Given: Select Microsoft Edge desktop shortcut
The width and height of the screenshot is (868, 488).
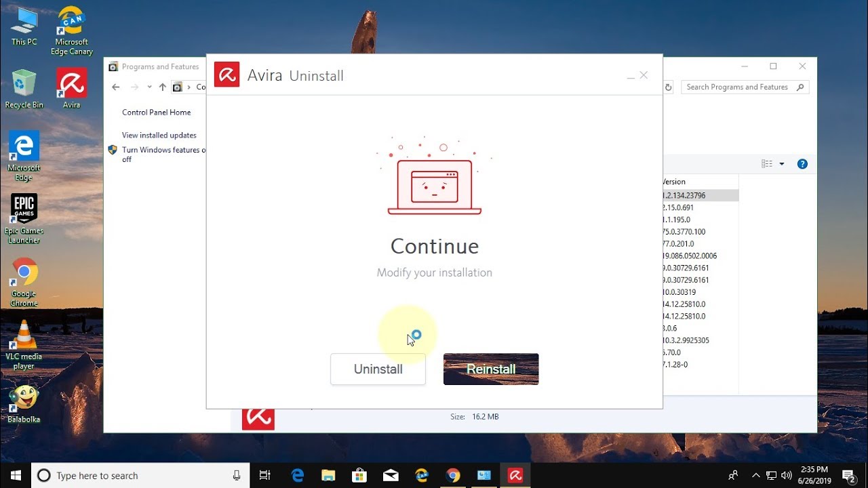Looking at the screenshot, I should point(24,156).
